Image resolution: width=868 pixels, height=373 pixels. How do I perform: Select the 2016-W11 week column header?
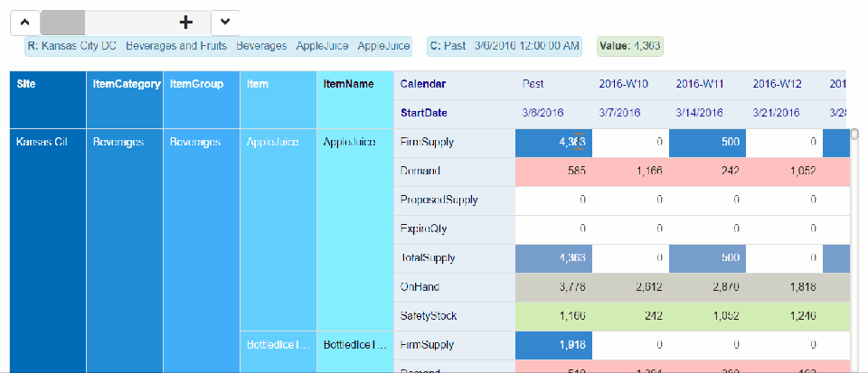[707, 84]
